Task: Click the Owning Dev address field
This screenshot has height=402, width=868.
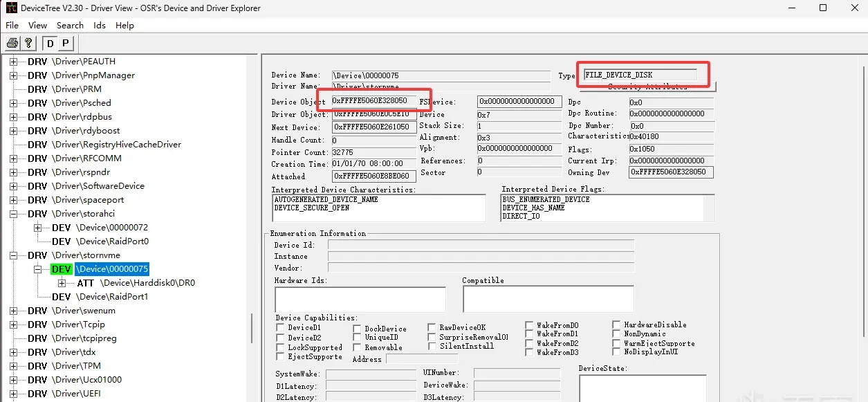Action: 671,172
